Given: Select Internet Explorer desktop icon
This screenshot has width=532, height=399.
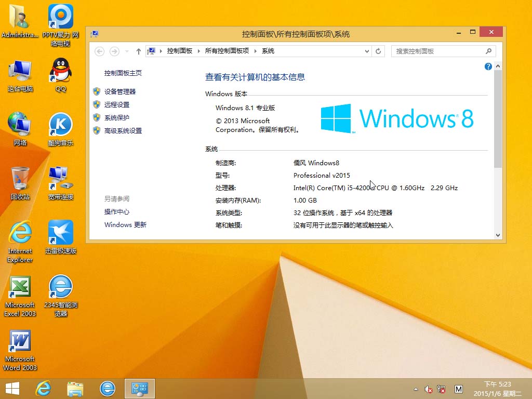Looking at the screenshot, I should (x=20, y=242).
